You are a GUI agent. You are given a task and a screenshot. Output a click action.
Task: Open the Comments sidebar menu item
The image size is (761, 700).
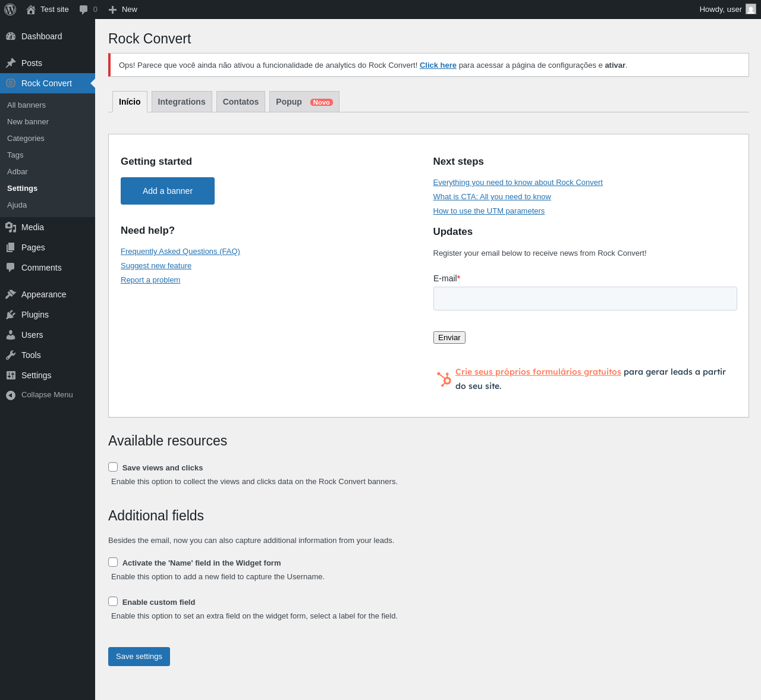pos(42,268)
